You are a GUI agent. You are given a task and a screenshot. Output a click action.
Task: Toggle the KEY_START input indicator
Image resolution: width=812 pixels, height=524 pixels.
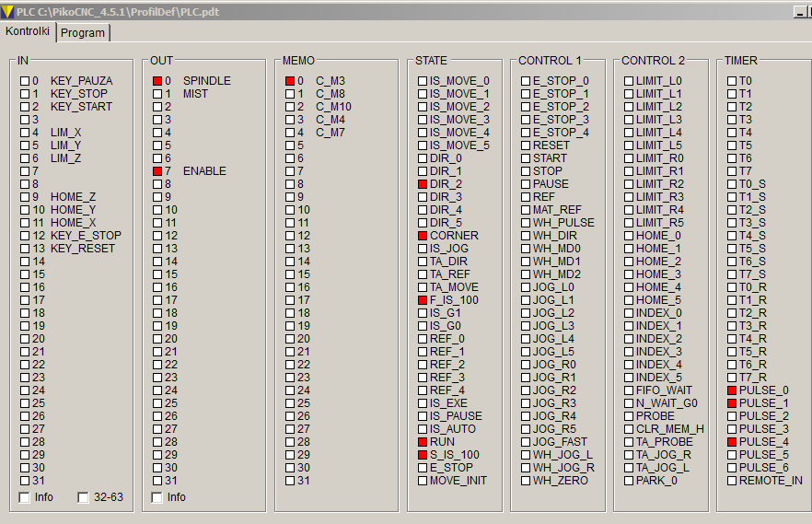tap(25, 107)
